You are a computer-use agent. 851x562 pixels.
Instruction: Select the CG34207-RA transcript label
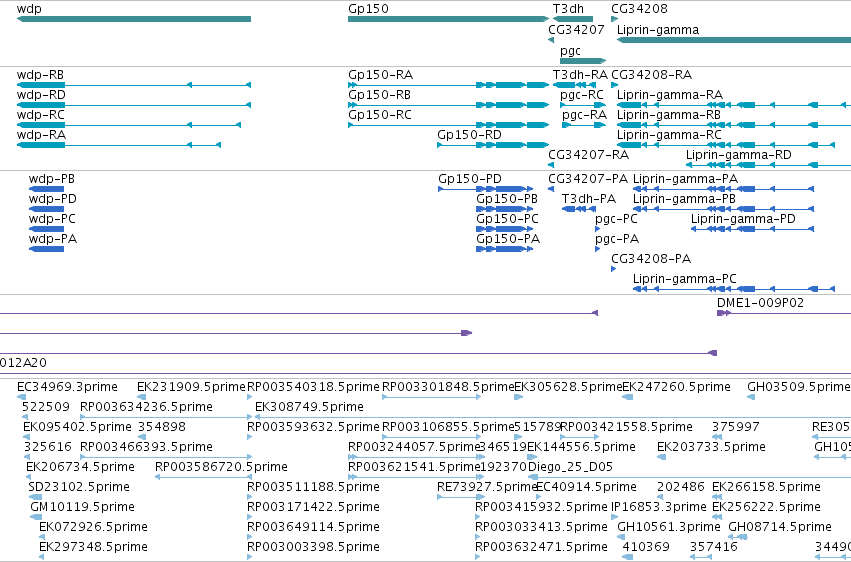(x=588, y=156)
